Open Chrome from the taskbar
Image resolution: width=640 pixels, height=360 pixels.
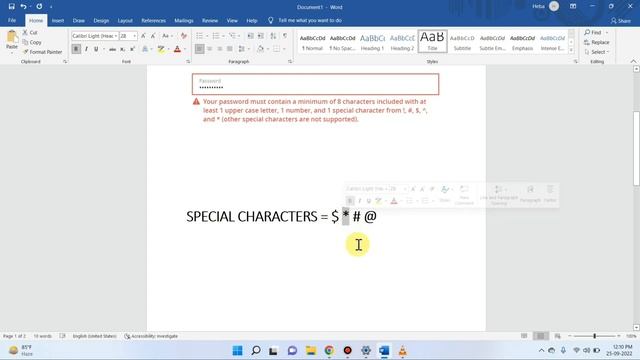[x=329, y=350]
